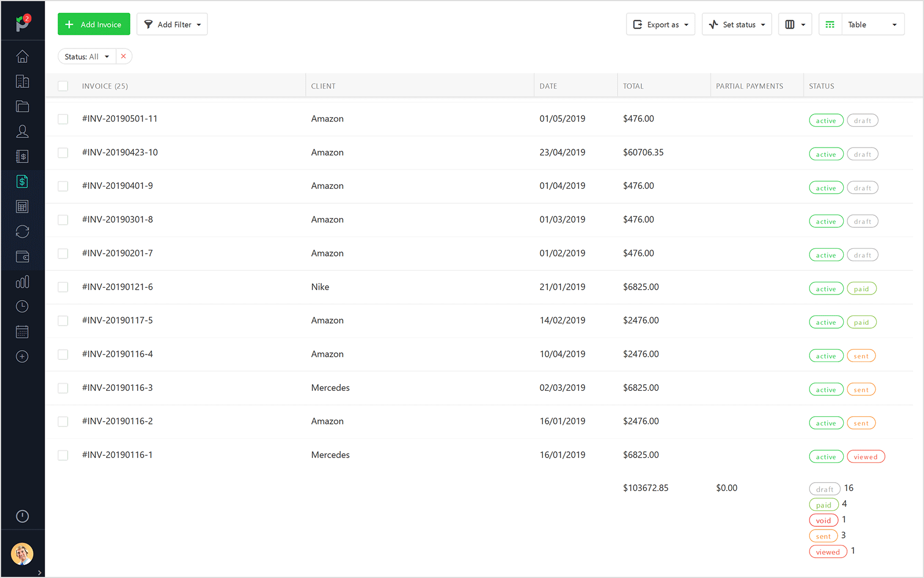Open the user profile avatar photo
Viewport: 924px width, 578px height.
click(x=22, y=554)
